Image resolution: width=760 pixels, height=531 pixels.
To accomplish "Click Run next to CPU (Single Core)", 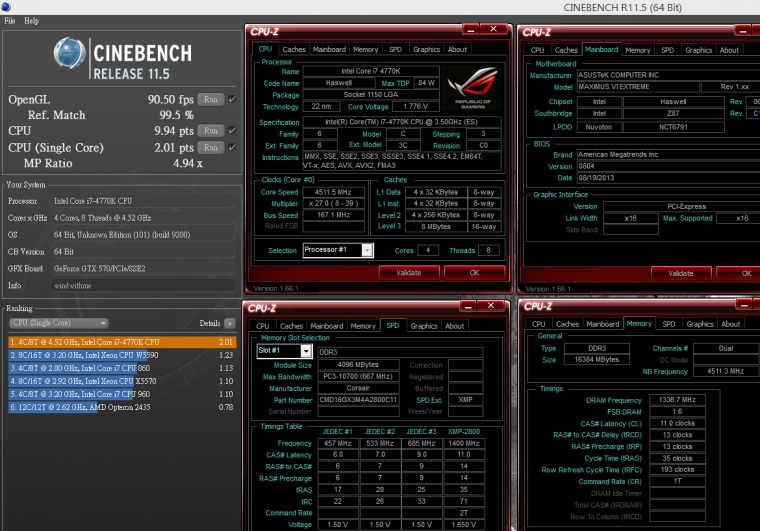I will coord(210,148).
